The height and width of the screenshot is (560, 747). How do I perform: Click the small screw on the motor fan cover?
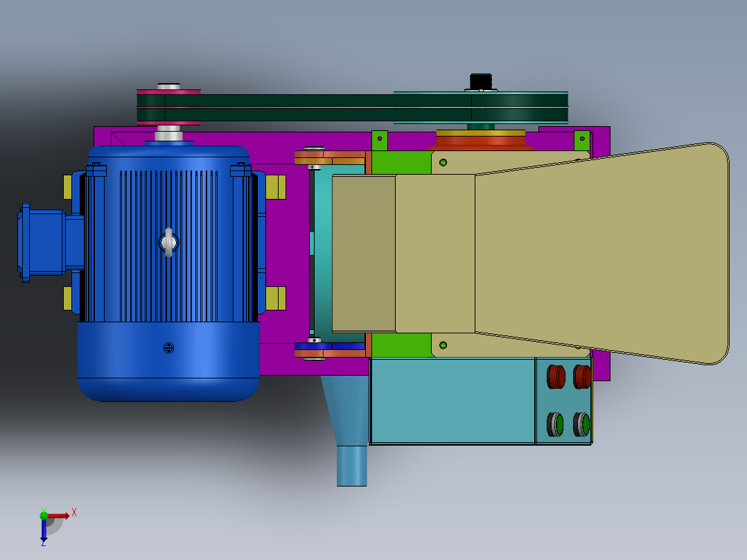click(168, 348)
